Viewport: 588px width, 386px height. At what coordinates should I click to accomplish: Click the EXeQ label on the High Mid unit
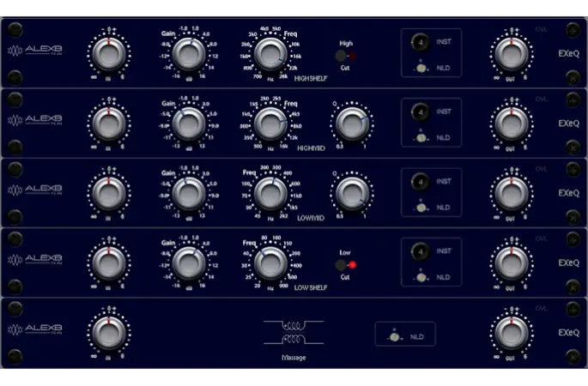(x=567, y=123)
